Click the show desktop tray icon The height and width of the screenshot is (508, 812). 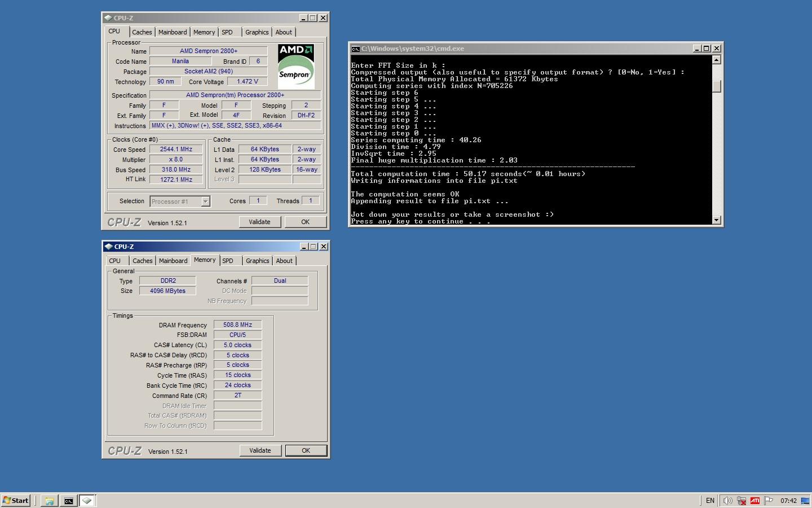(x=805, y=501)
